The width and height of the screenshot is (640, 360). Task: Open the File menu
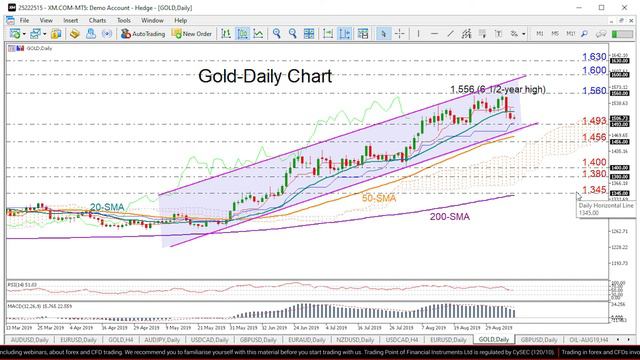click(24, 20)
